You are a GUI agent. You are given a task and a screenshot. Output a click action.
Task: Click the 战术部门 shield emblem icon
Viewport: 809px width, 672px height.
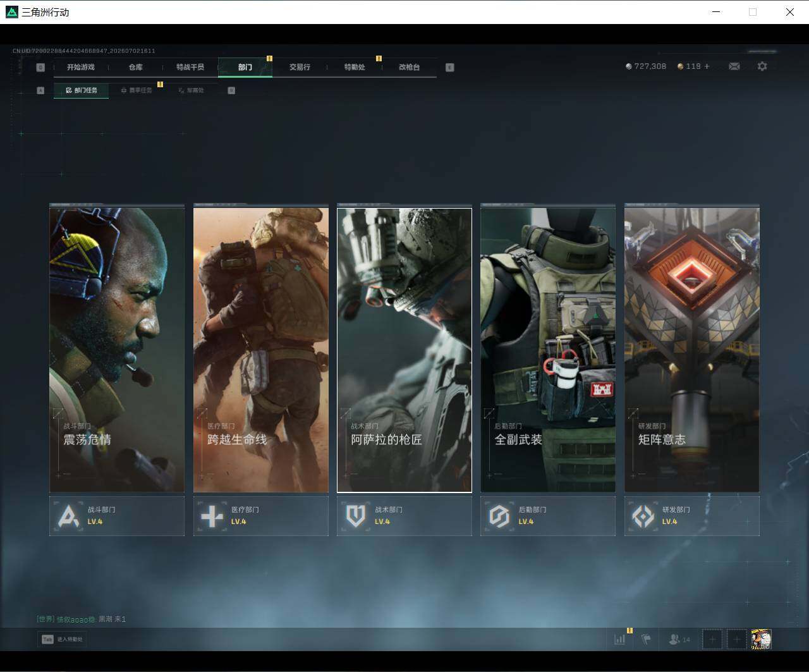355,516
